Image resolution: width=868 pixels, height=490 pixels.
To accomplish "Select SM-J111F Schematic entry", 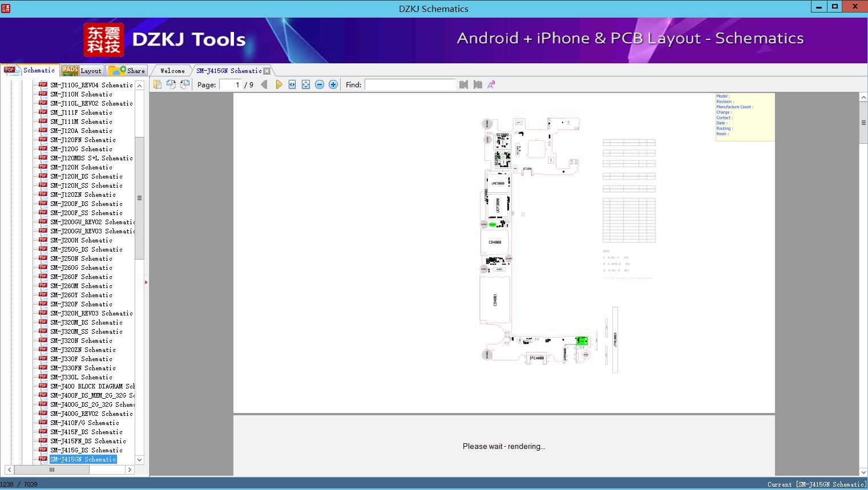I will pos(81,112).
